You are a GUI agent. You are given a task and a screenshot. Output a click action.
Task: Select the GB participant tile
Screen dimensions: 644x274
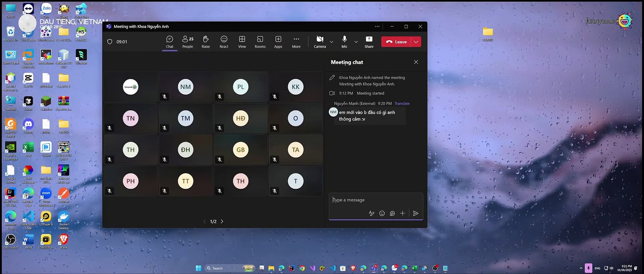241,150
